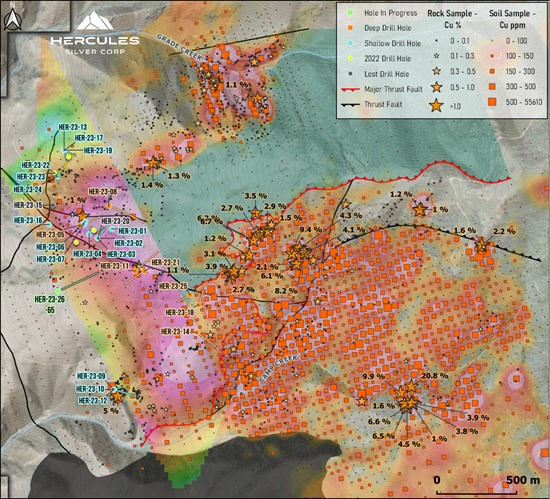
Task: Select the HER-23-05 drill hole label
Action: (51, 235)
